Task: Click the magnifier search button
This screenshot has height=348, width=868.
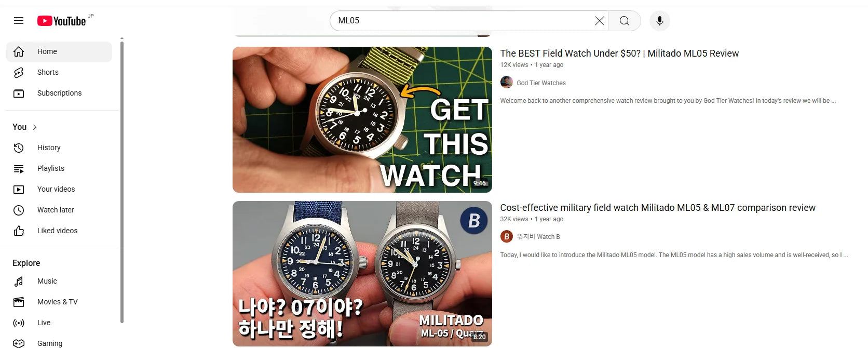Action: (x=625, y=21)
